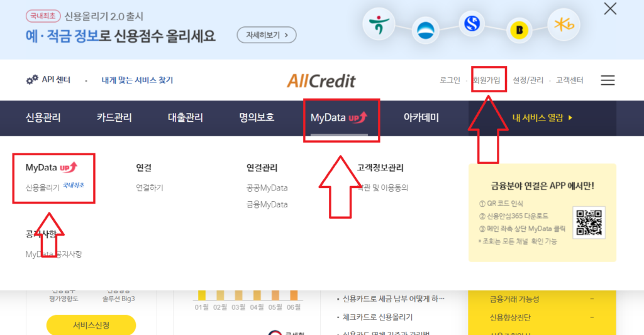Click the KB bank logo icon
This screenshot has height=335, width=644.
(x=564, y=25)
